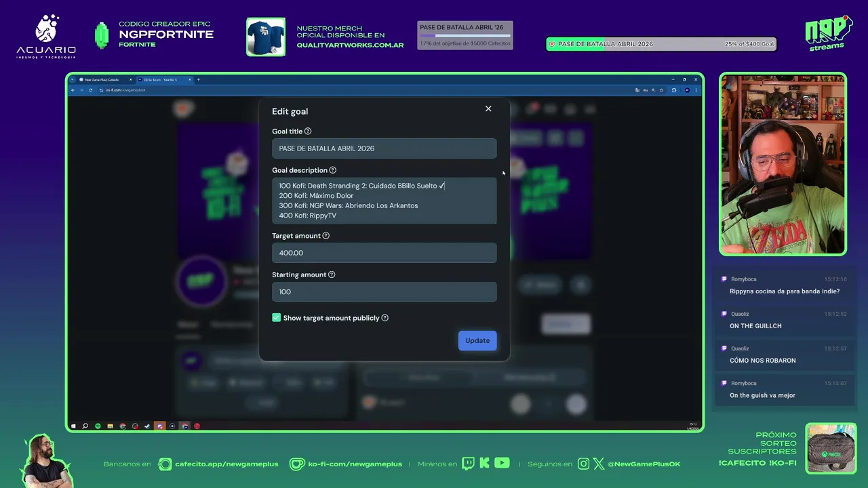
Task: Open Chrome extensions puzzle icon
Action: click(674, 90)
